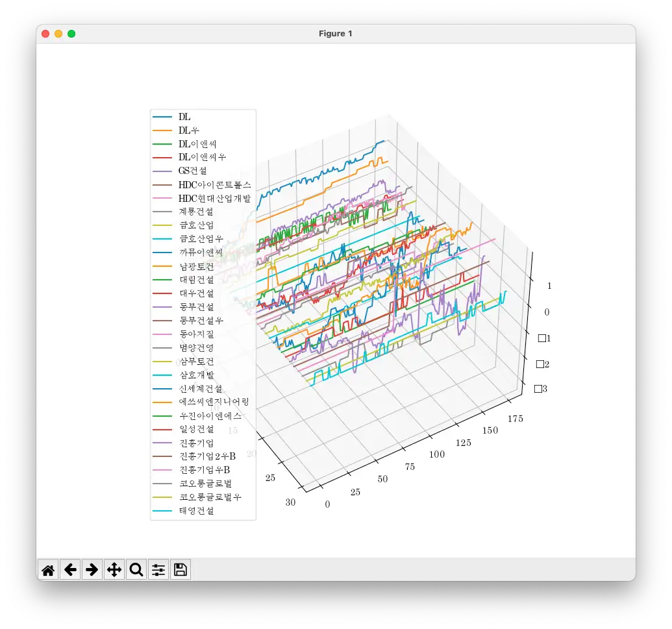The image size is (672, 629).
Task: Click legend entry '코오롱글로벌우'
Action: pyautogui.click(x=210, y=497)
